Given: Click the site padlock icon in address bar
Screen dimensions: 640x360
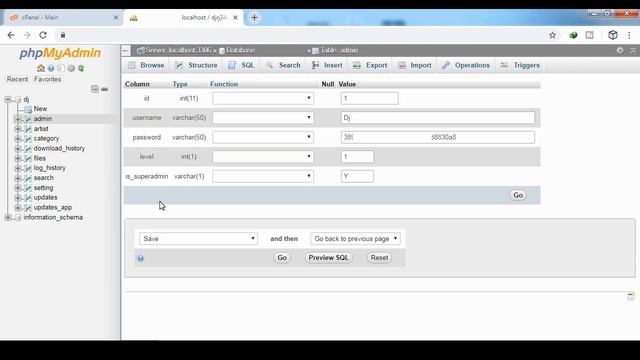Looking at the screenshot, I should [63, 35].
